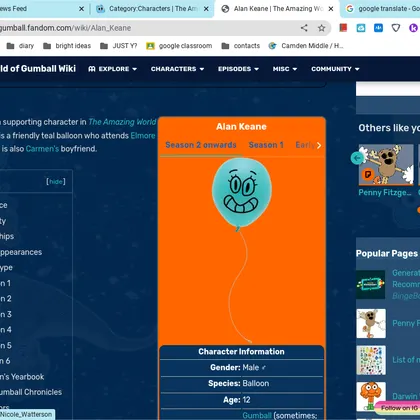The height and width of the screenshot is (420, 420).
Task: Click the purple K extension icon
Action: (x=413, y=28)
